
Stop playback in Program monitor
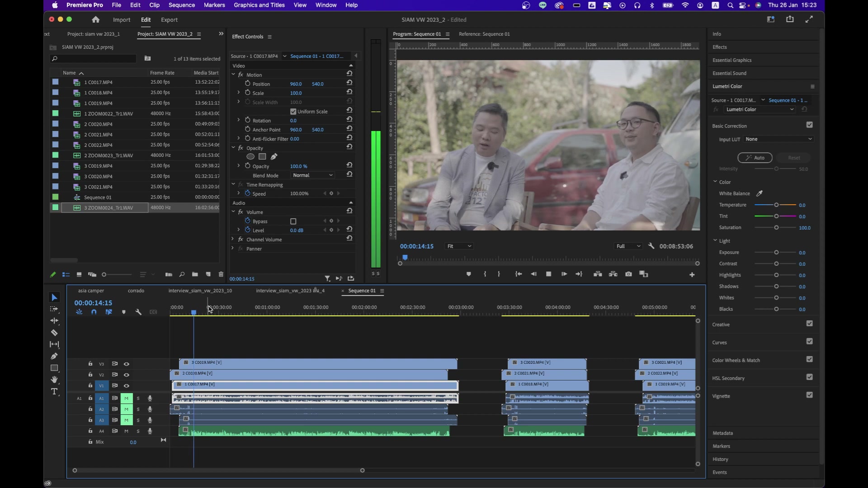pos(548,274)
